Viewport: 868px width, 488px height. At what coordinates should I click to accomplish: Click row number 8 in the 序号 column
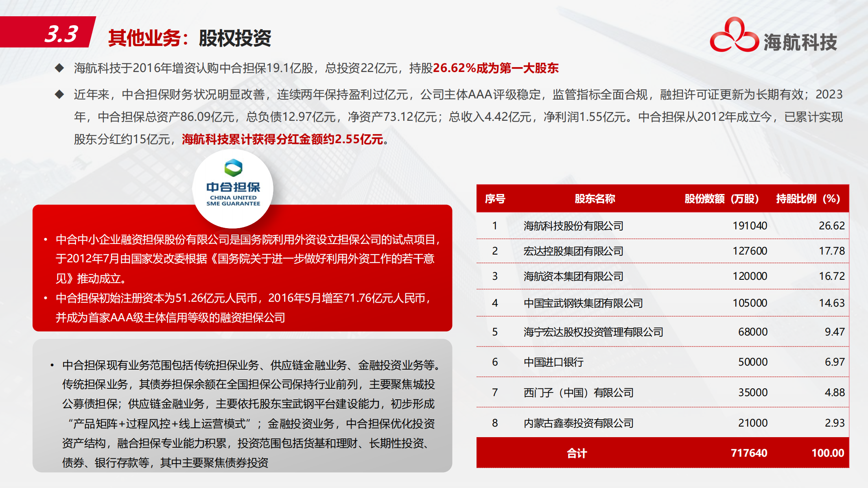click(495, 423)
